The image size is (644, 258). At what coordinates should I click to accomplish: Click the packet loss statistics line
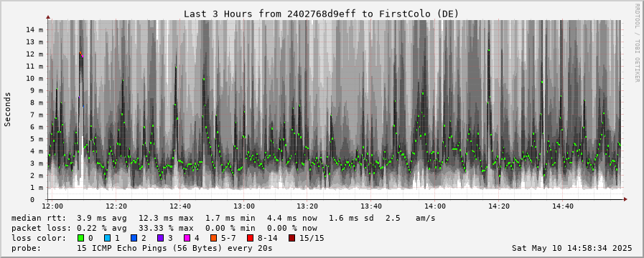click(164, 228)
